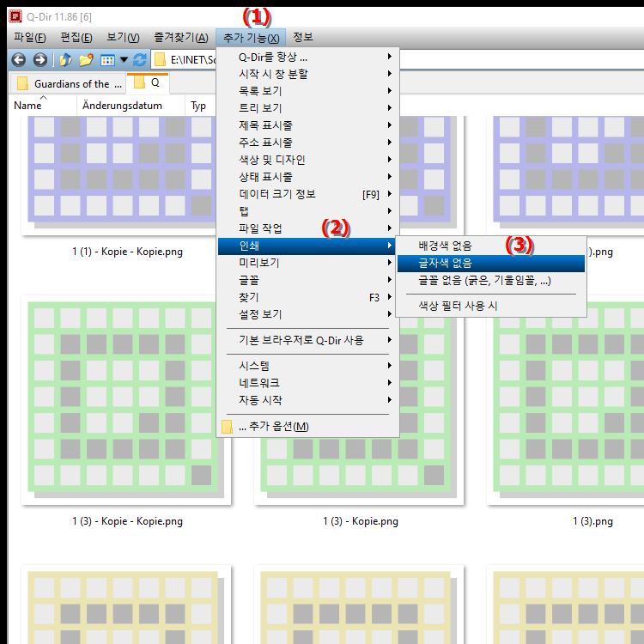Expand the 색상 및 디자인 submenu
The height and width of the screenshot is (644, 644).
tap(307, 160)
